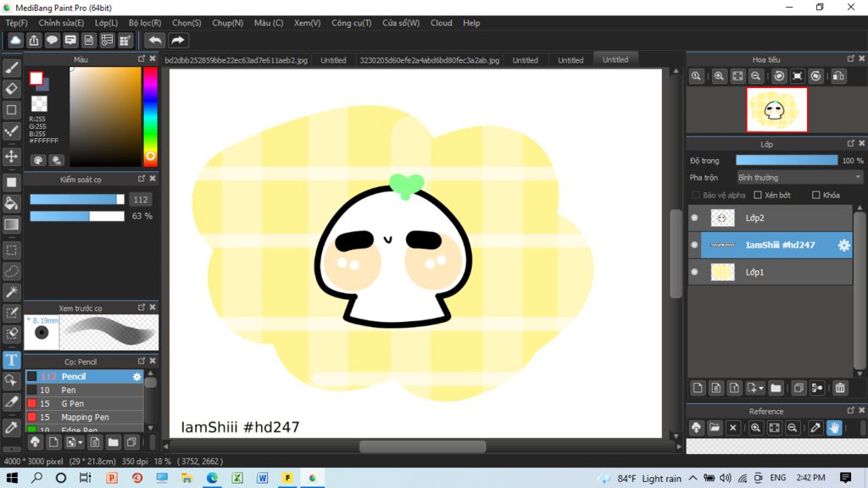Select the Gradient tool
This screenshot has width=868, height=488.
pyautogui.click(x=11, y=224)
